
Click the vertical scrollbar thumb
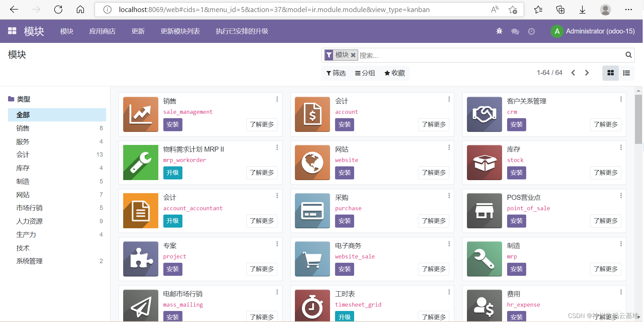coord(638,119)
